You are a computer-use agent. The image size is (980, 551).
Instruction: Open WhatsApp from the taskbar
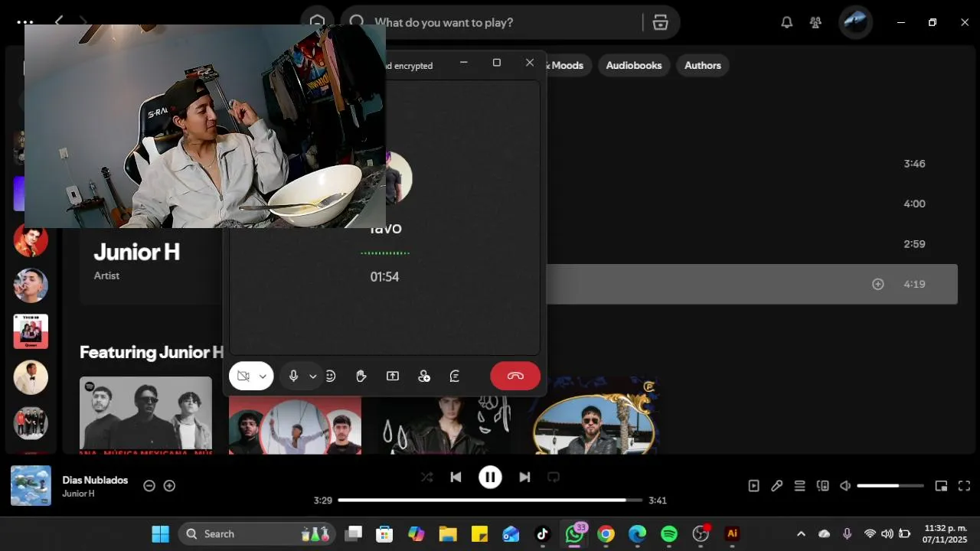574,533
